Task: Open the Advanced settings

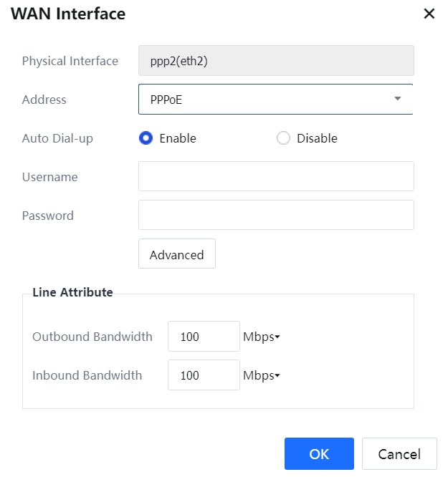Action: [177, 254]
